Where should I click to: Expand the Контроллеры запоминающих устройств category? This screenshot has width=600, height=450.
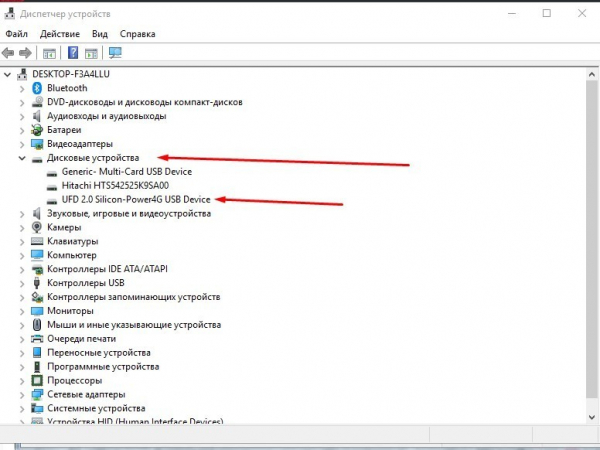click(x=22, y=298)
